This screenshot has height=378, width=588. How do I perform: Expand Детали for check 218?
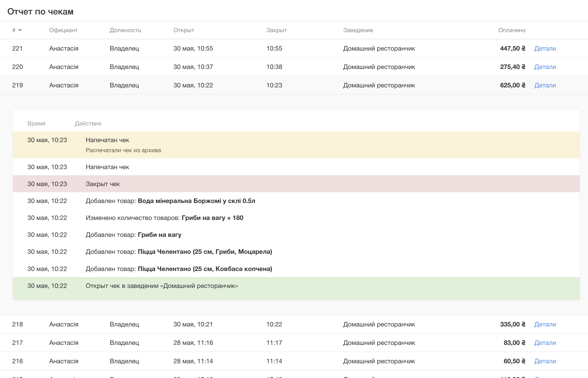click(x=545, y=324)
